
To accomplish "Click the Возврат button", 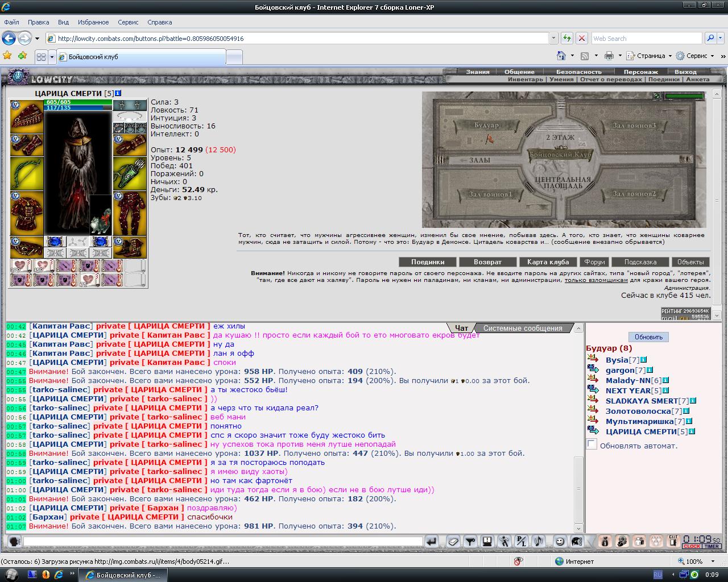I will point(488,262).
